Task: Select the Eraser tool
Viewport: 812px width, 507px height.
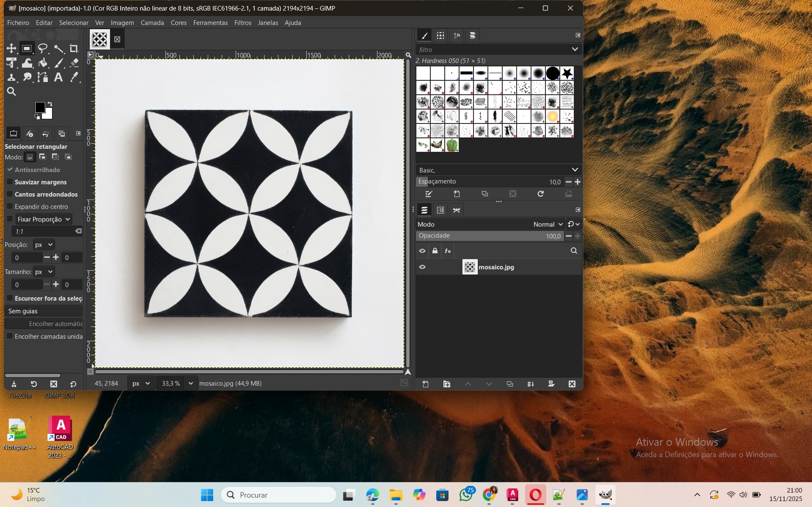Action: click(x=74, y=63)
